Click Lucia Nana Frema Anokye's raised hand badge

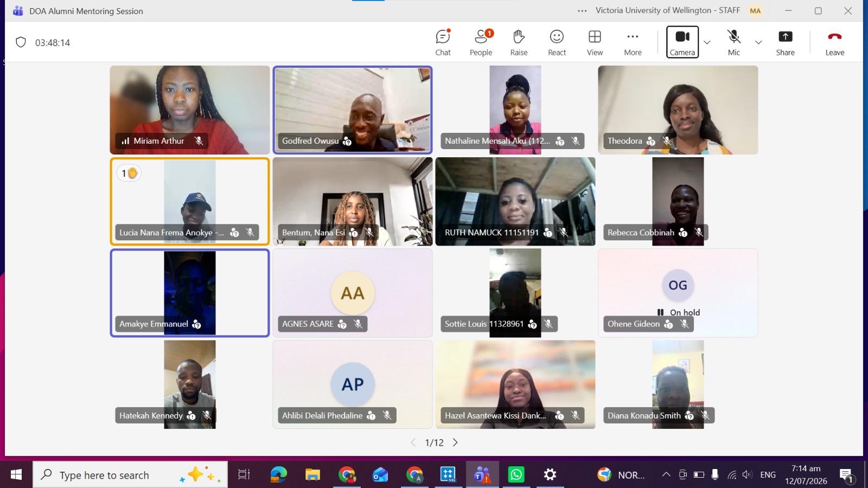[129, 173]
